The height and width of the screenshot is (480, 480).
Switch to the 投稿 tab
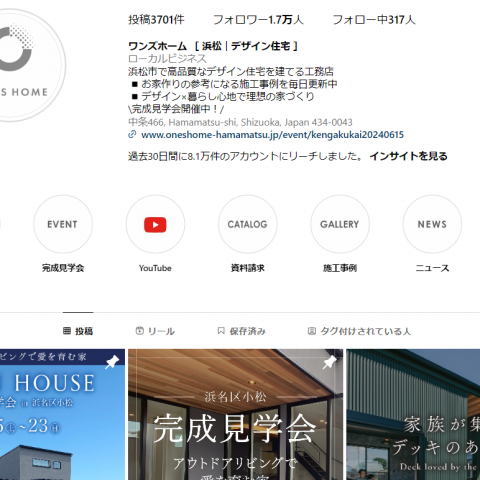(78, 331)
